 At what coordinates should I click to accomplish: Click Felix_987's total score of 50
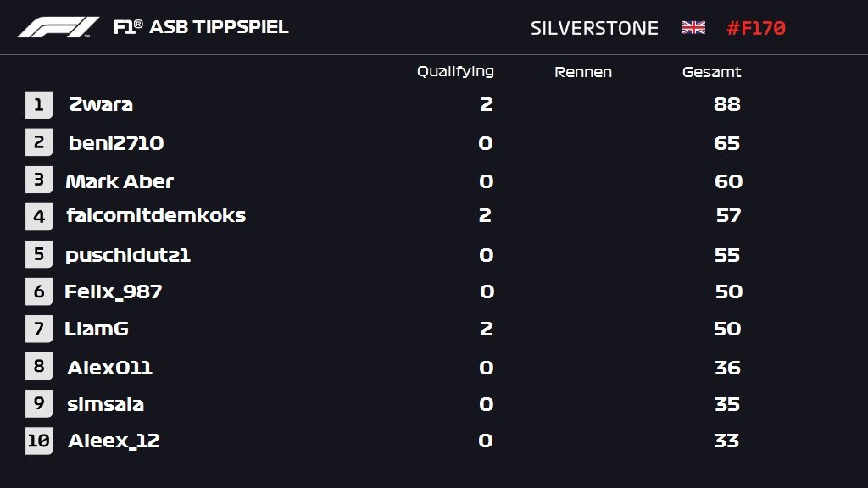click(x=728, y=291)
